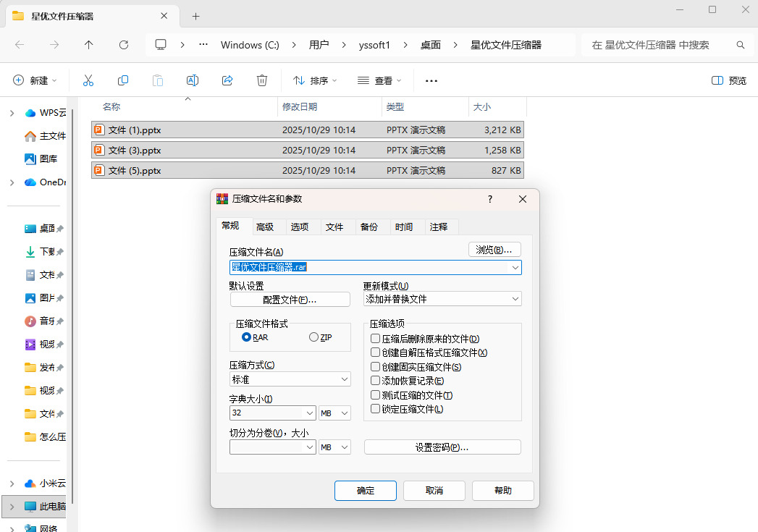The height and width of the screenshot is (532, 758).
Task: Select the ZIP format radio button
Action: click(313, 337)
